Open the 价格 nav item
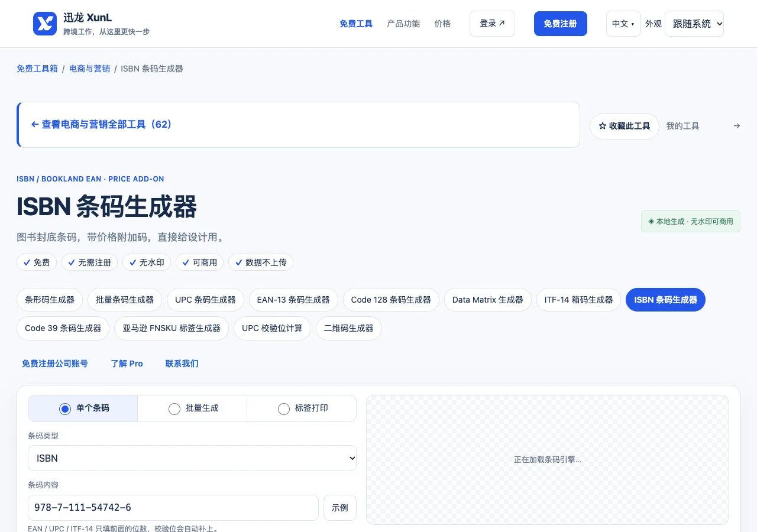 (x=442, y=24)
